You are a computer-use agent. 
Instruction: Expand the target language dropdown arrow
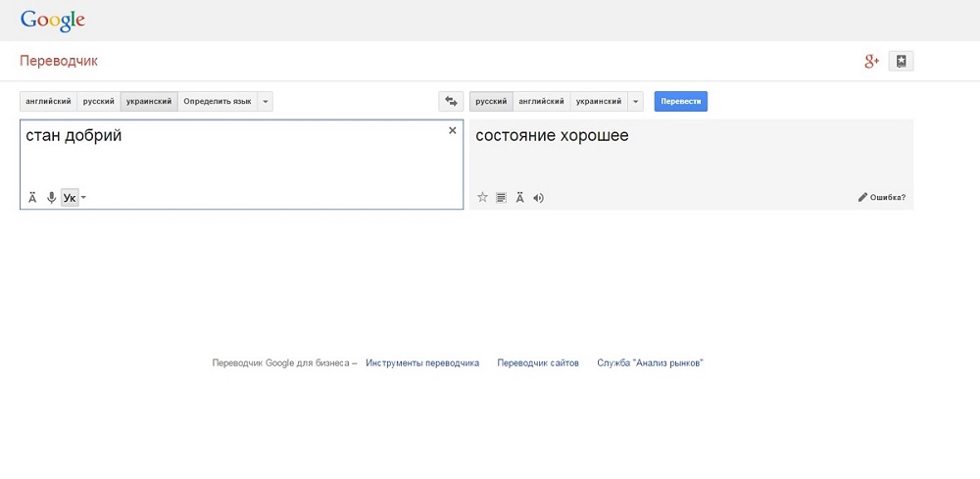click(x=636, y=101)
